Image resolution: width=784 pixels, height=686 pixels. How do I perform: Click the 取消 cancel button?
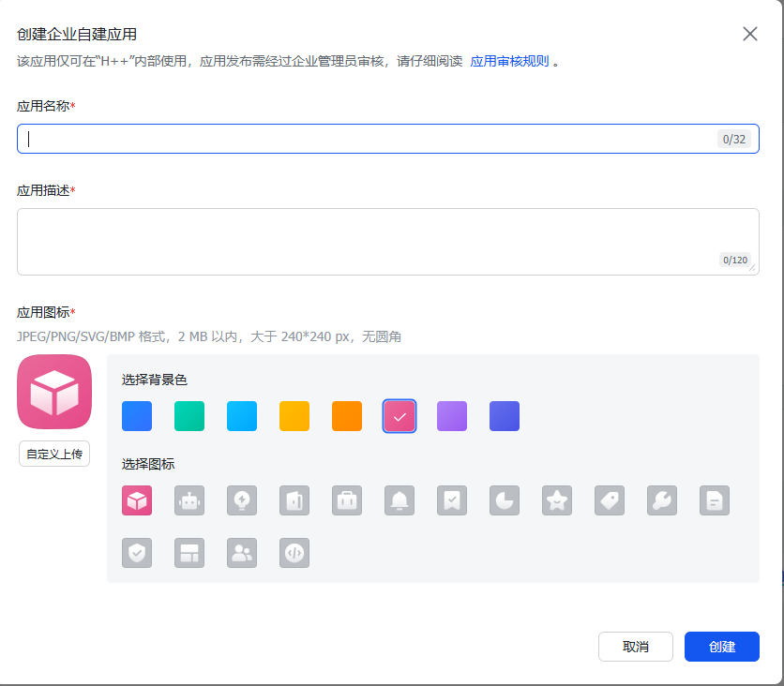635,647
